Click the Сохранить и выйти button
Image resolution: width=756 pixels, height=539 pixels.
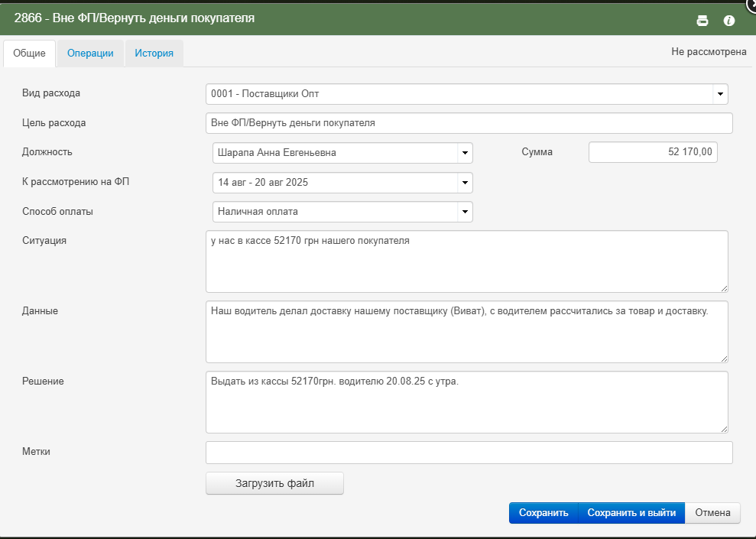[x=631, y=512]
